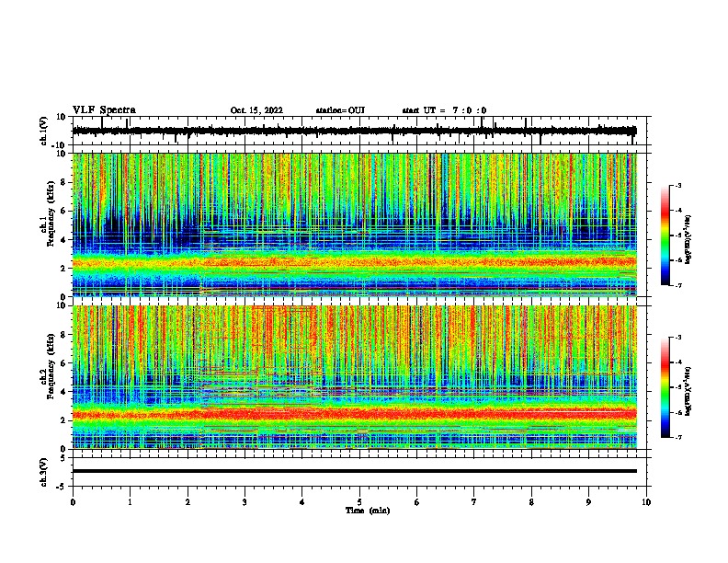Viewport: 728px width, 563px height.
Task: Click the time axis tick label '2'
Action: tap(188, 502)
